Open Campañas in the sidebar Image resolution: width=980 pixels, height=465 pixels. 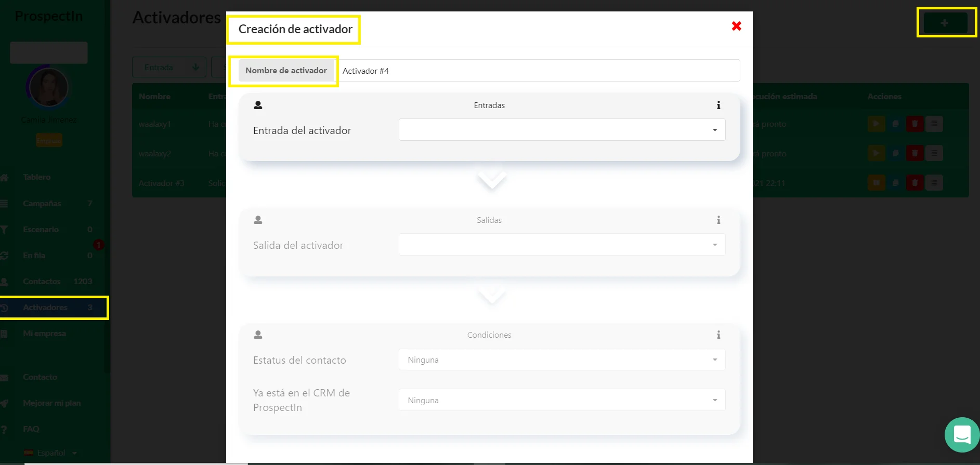coord(42,203)
